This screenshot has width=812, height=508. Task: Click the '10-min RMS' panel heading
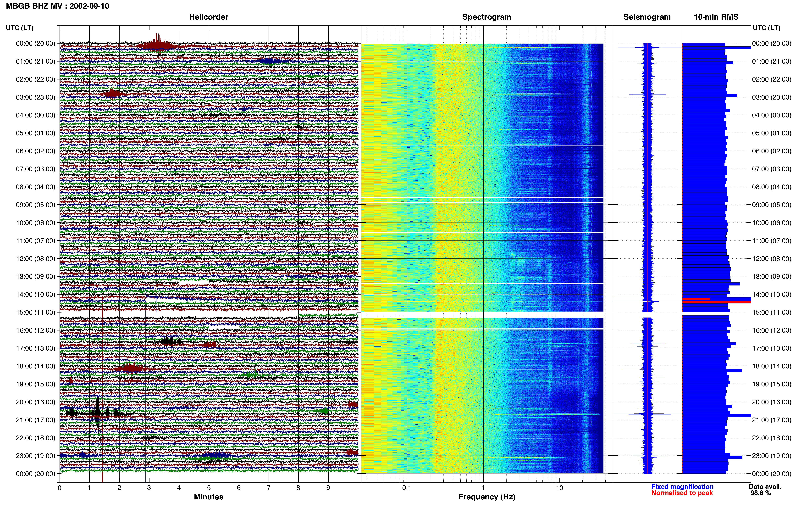point(716,17)
